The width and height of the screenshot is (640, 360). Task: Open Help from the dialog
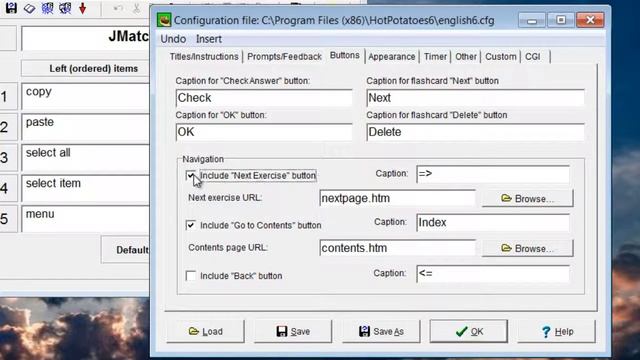coord(557,331)
